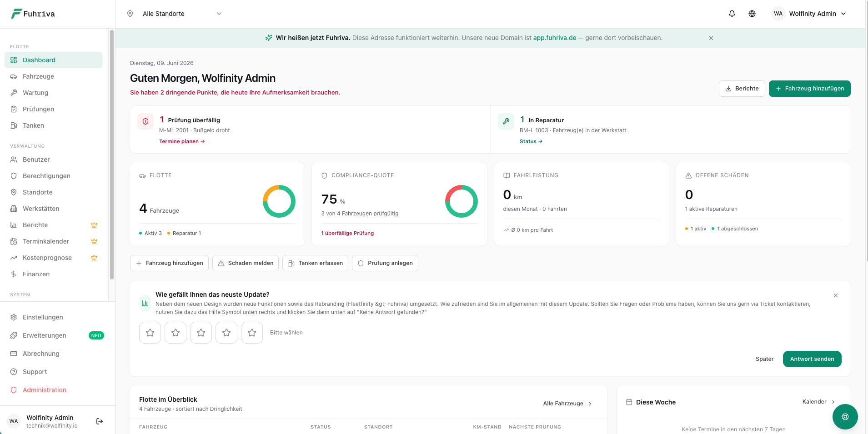Close the update feedback card
The width and height of the screenshot is (868, 434).
[x=836, y=295]
